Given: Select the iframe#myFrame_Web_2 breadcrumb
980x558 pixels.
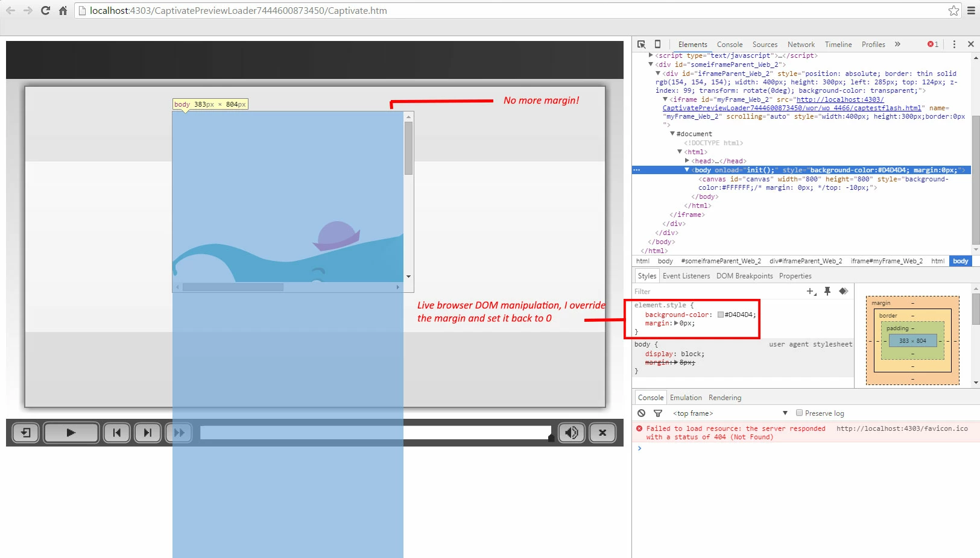Looking at the screenshot, I should [887, 261].
